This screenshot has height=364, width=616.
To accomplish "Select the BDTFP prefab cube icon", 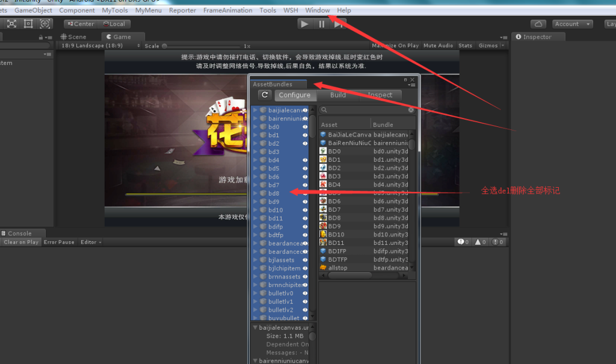I will (323, 259).
